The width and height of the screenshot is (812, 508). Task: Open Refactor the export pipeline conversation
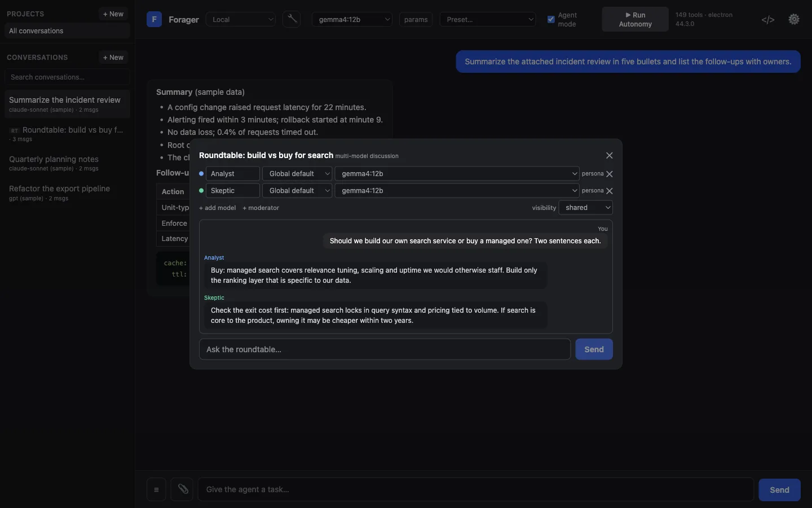click(x=67, y=192)
